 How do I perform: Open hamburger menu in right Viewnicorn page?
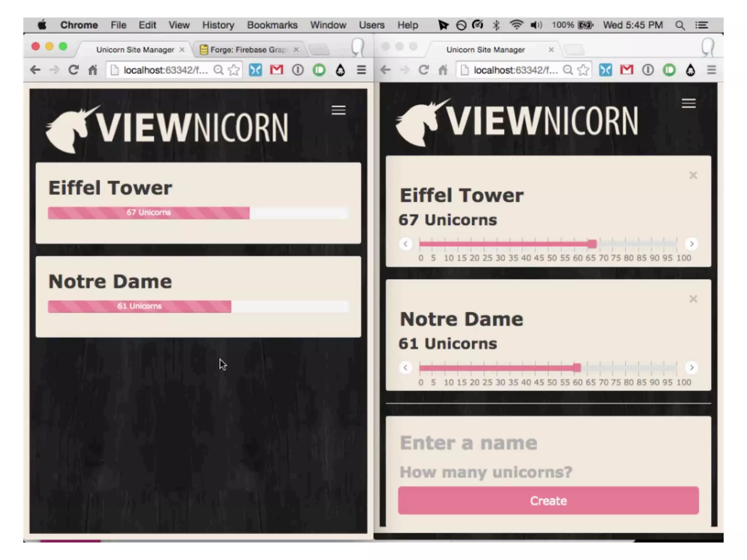pyautogui.click(x=688, y=104)
